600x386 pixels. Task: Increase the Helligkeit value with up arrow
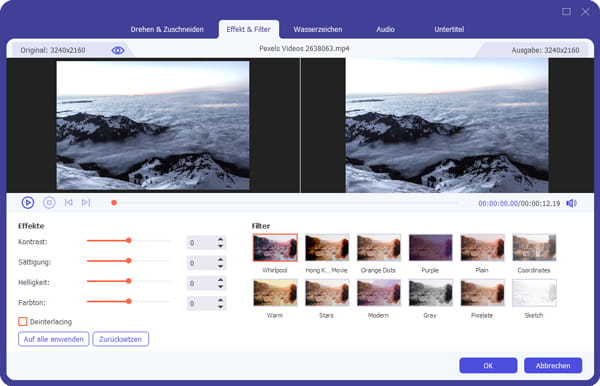(x=220, y=280)
